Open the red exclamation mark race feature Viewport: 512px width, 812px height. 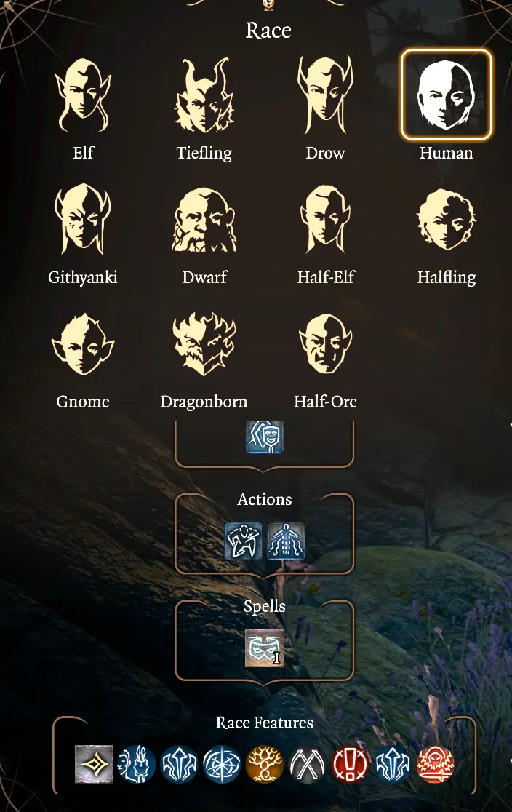tap(350, 765)
